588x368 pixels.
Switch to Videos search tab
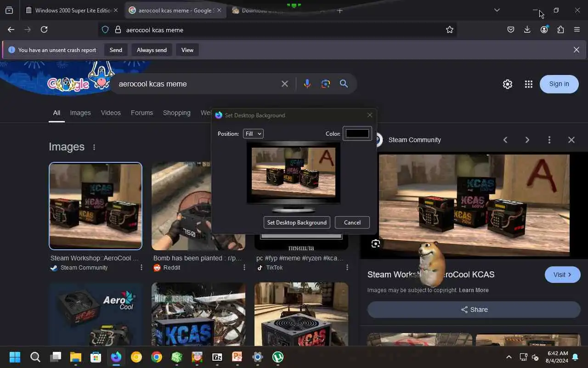tap(111, 113)
